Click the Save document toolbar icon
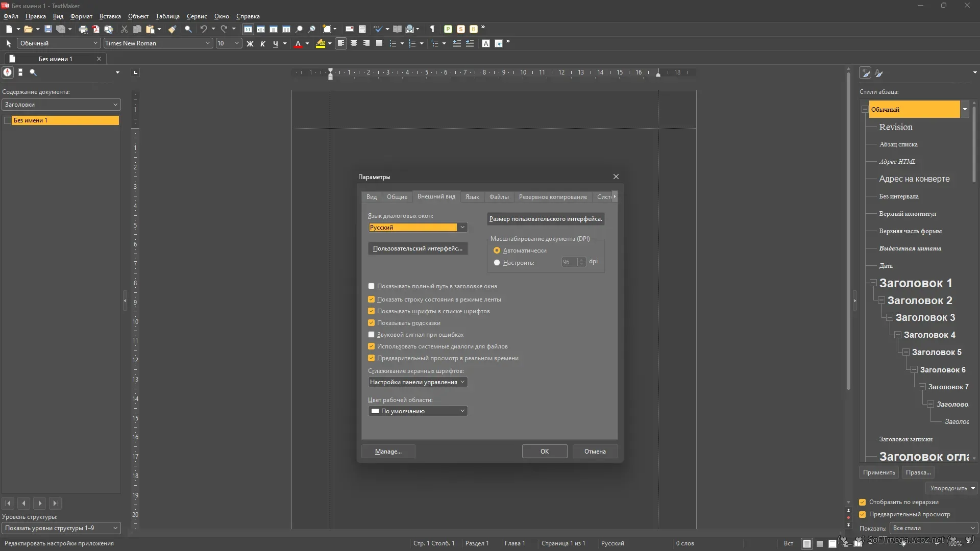This screenshot has width=980, height=551. click(x=48, y=29)
